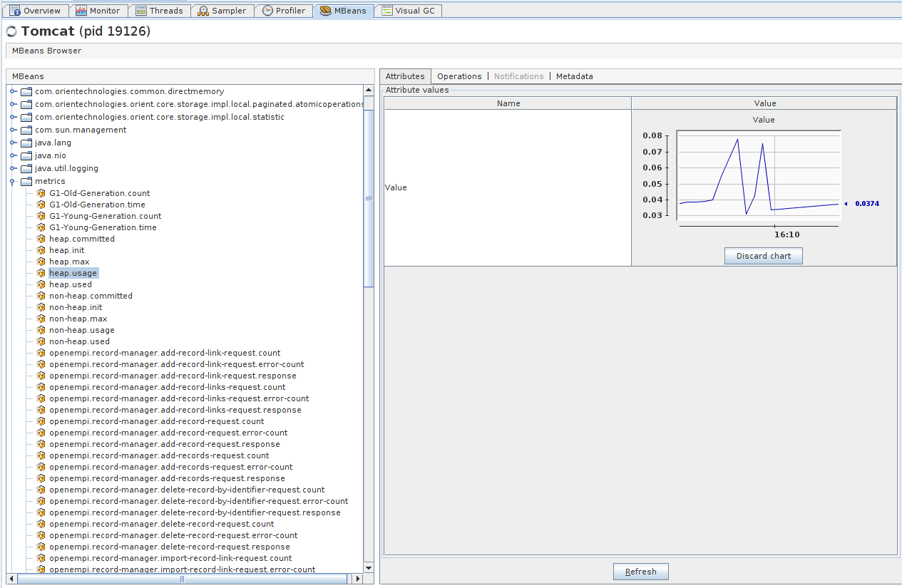This screenshot has height=588, width=902.
Task: Click the add-records-request.error-count bean icon
Action: click(41, 467)
